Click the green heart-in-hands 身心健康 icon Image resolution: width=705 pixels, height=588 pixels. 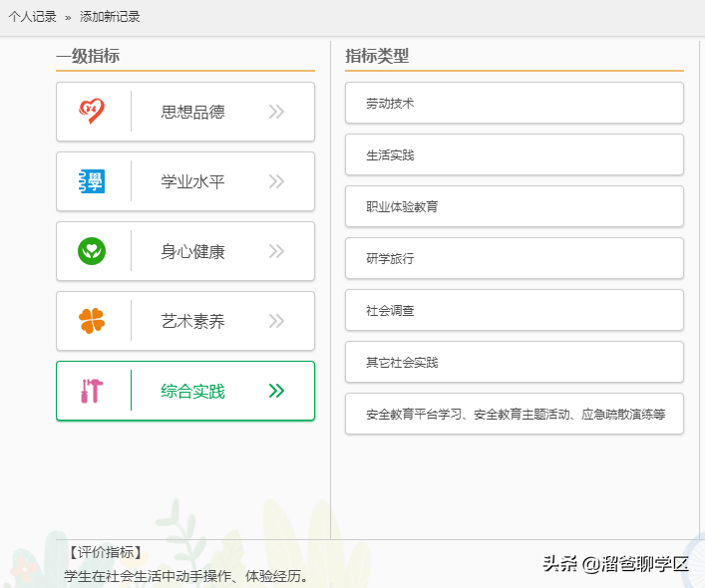coord(92,251)
